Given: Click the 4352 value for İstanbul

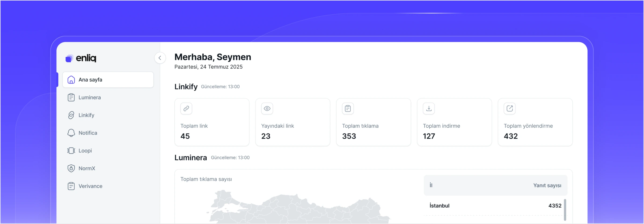Looking at the screenshot, I should click(x=555, y=206).
